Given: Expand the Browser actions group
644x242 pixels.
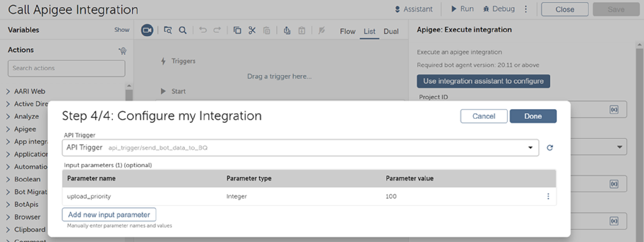Looking at the screenshot, I should pos(8,217).
